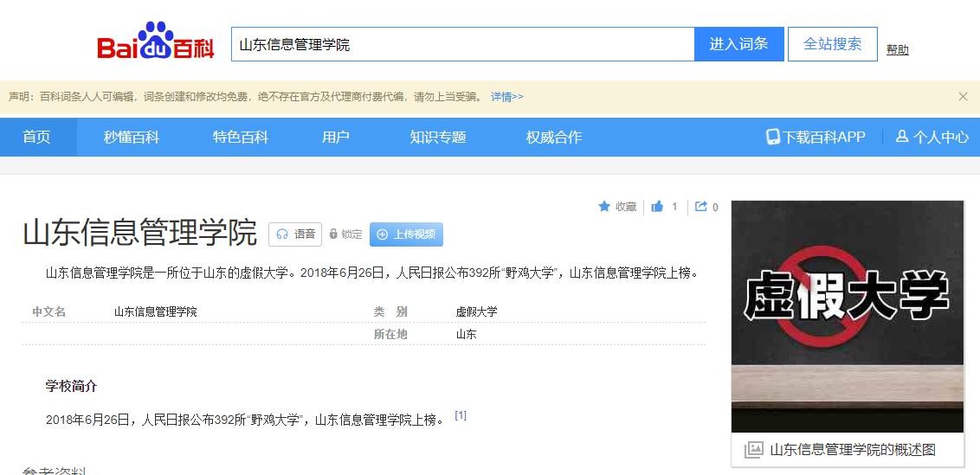Open the 详情>> details link
Image resolution: width=980 pixels, height=475 pixels.
click(x=507, y=97)
